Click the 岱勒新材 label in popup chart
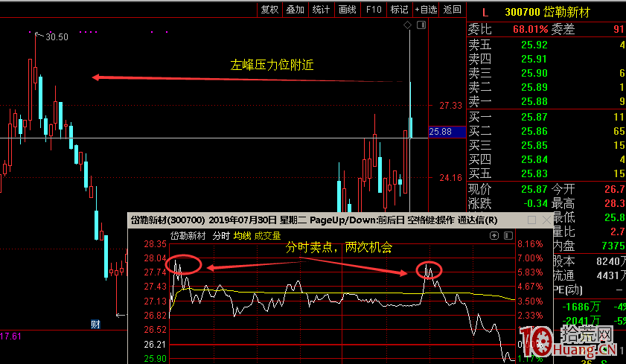The image size is (626, 364). pos(188,236)
